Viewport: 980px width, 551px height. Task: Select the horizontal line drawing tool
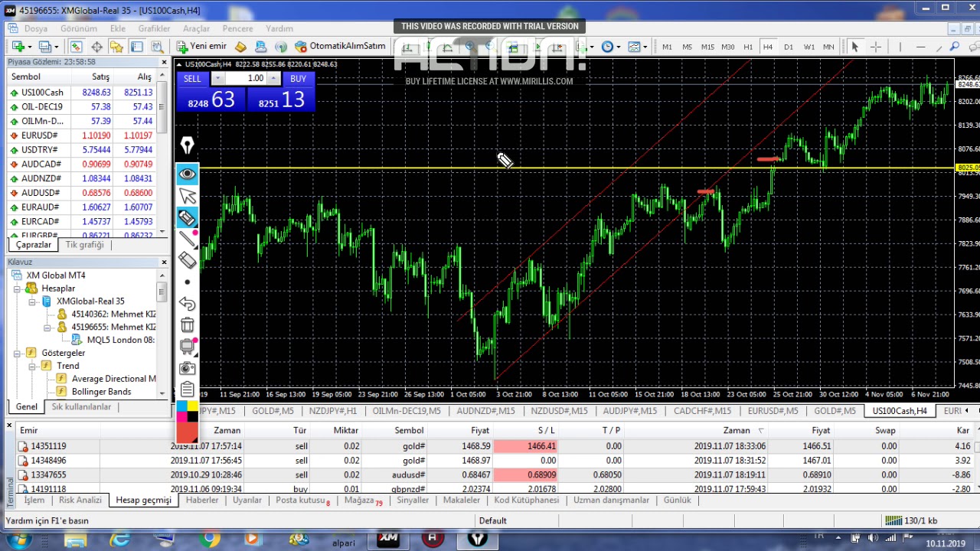(920, 47)
